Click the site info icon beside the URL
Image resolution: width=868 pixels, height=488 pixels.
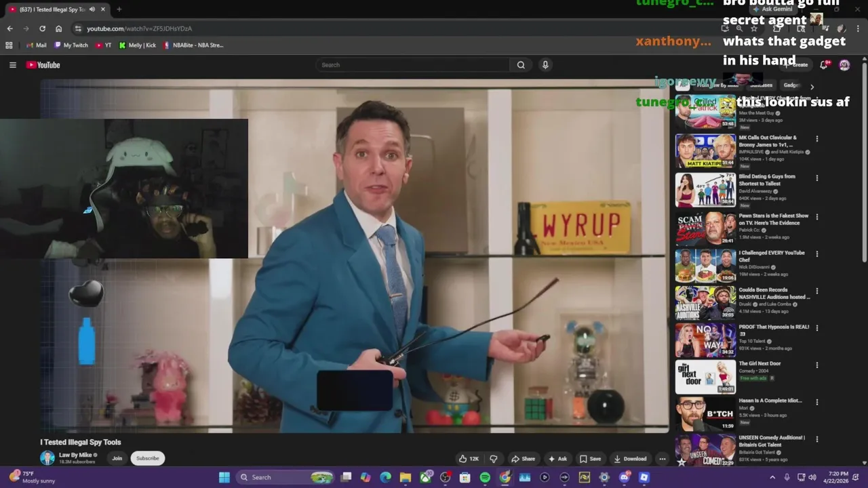click(78, 28)
